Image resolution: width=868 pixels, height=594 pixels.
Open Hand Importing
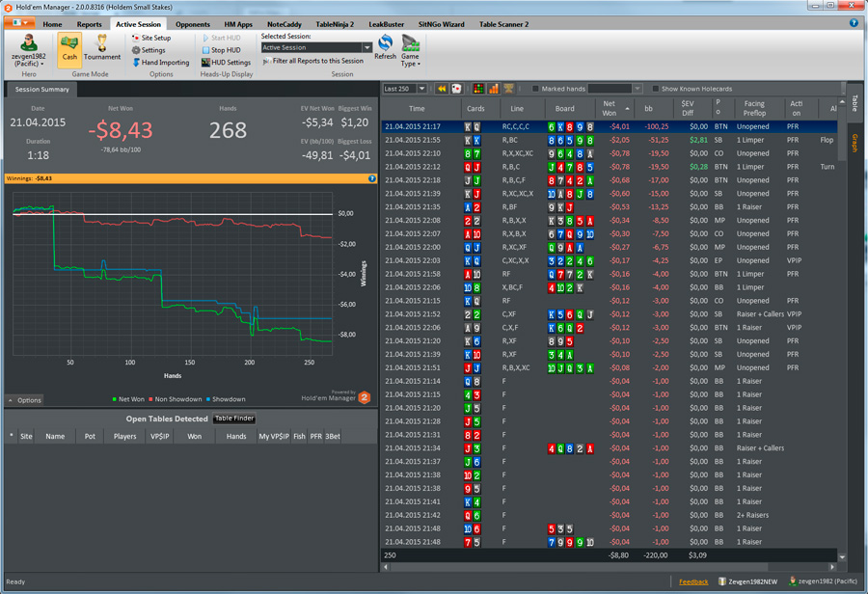[x=160, y=63]
